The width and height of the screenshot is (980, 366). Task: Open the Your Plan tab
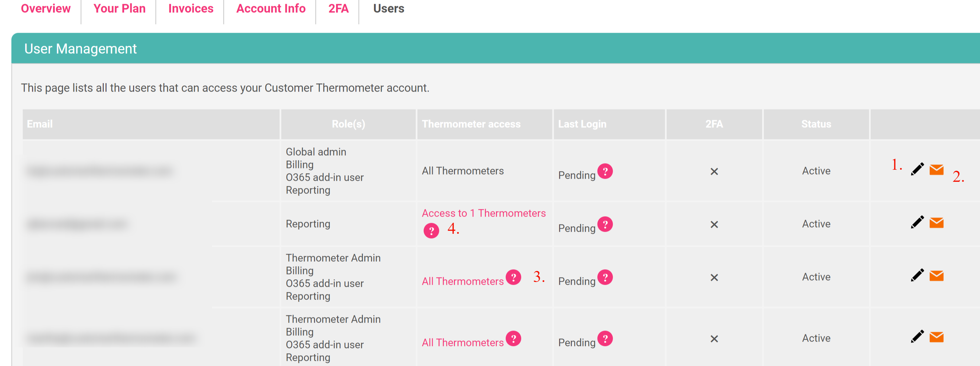point(120,8)
